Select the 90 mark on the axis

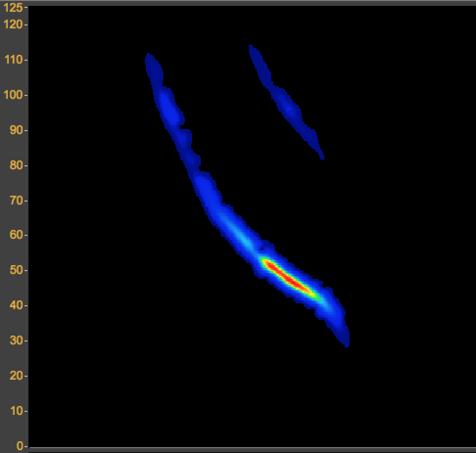click(x=16, y=130)
